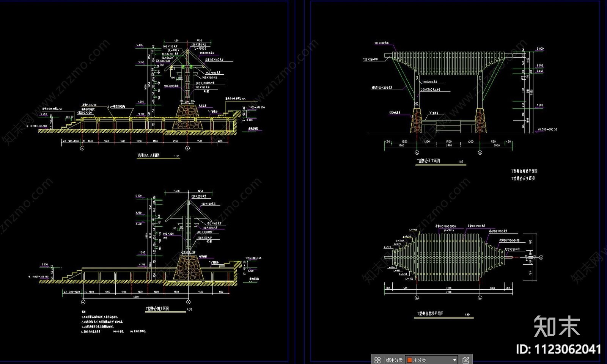
Task: Click the 标注分类 label in the bottom bar
Action: pos(394,360)
